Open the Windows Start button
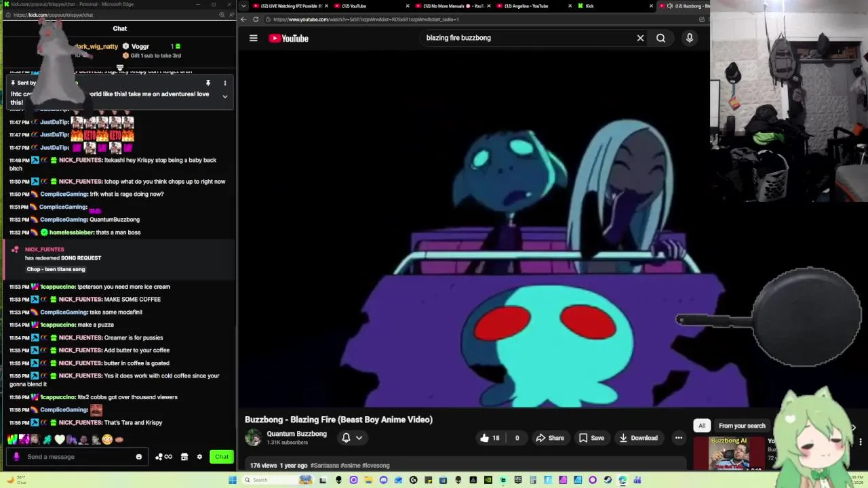This screenshot has height=488, width=868. pos(233,480)
